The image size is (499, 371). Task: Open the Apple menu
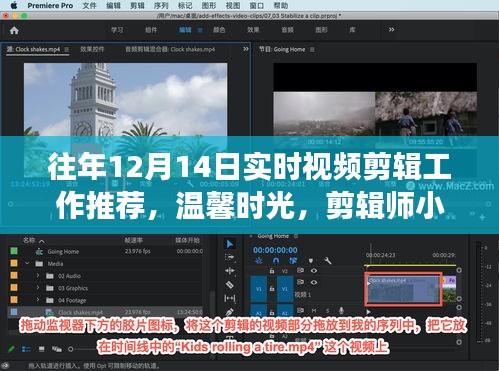[x=14, y=6]
